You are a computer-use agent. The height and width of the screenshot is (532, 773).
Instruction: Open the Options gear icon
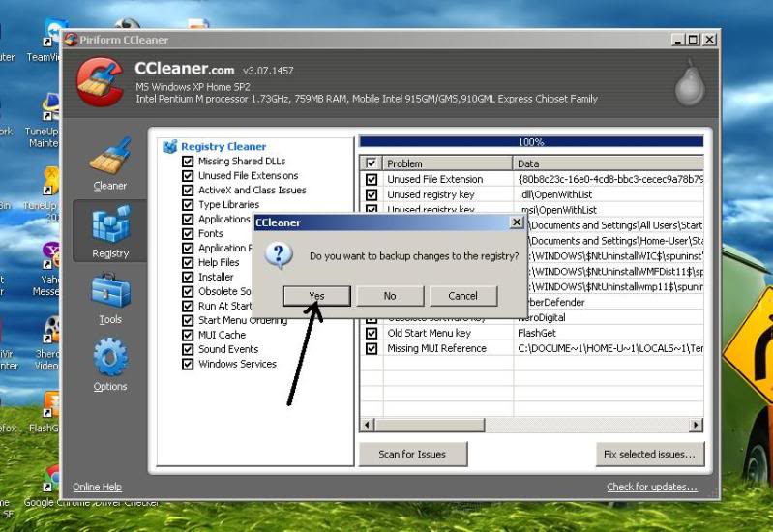[109, 363]
